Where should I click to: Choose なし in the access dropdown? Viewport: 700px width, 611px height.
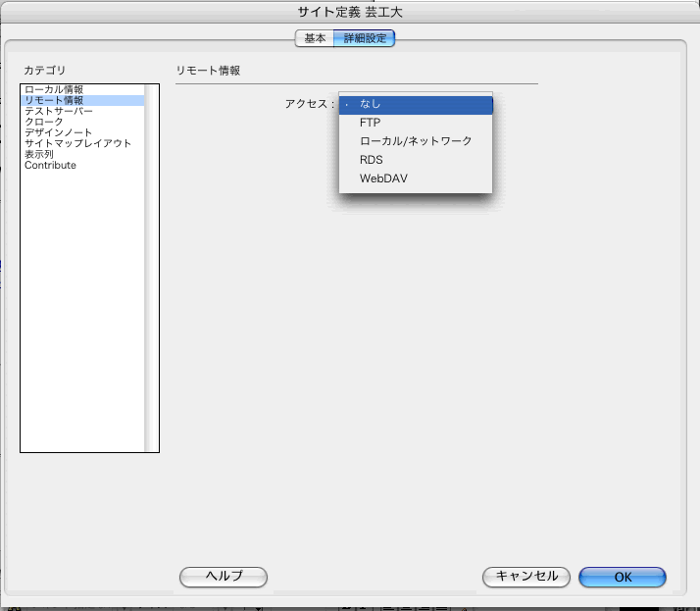pyautogui.click(x=416, y=104)
